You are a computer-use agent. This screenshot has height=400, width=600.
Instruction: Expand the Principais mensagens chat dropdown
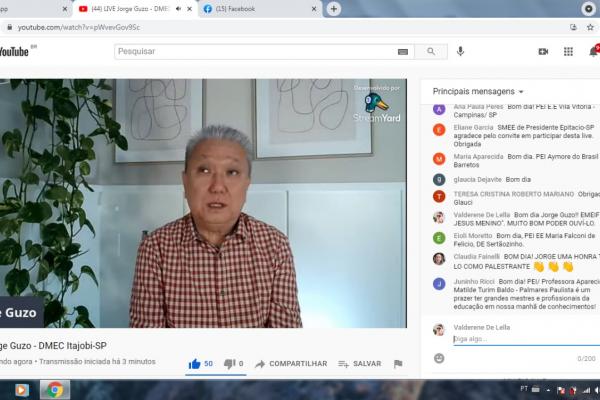pyautogui.click(x=521, y=91)
